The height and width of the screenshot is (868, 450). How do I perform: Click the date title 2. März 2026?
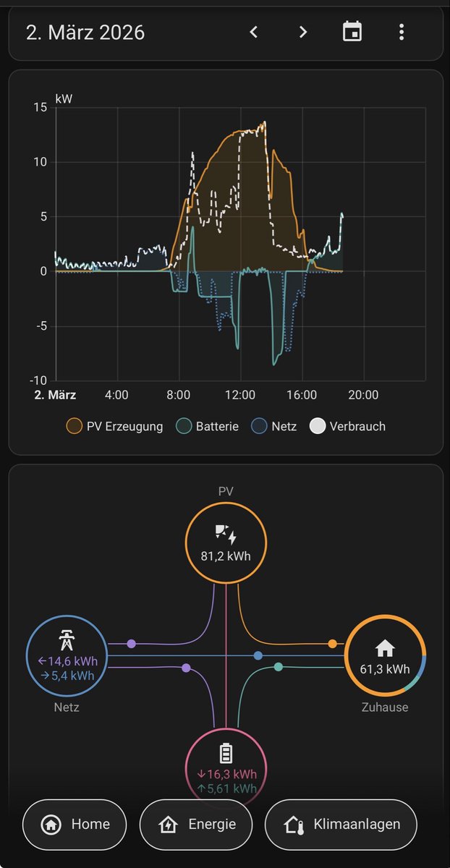point(85,33)
